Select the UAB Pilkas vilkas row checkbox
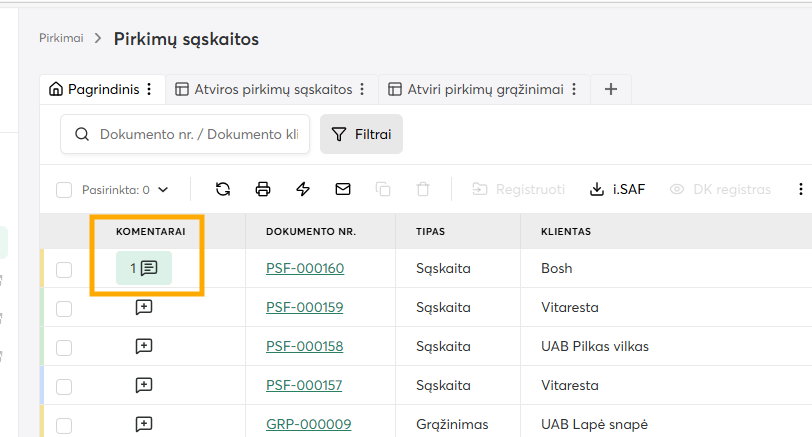 tap(64, 347)
